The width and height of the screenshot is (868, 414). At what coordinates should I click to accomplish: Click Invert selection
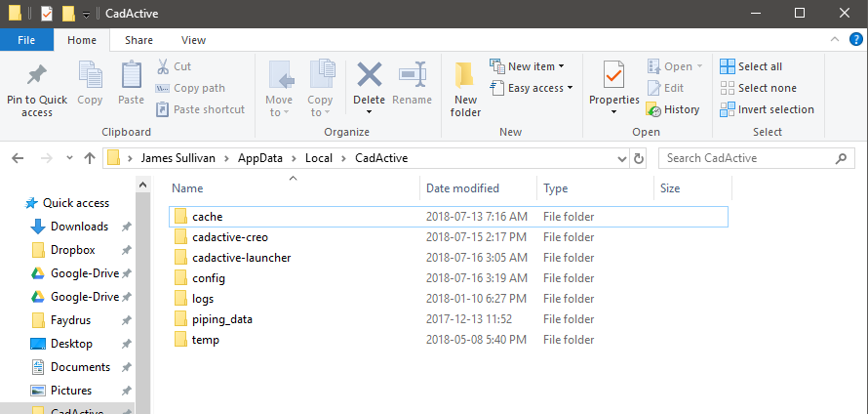[768, 109]
